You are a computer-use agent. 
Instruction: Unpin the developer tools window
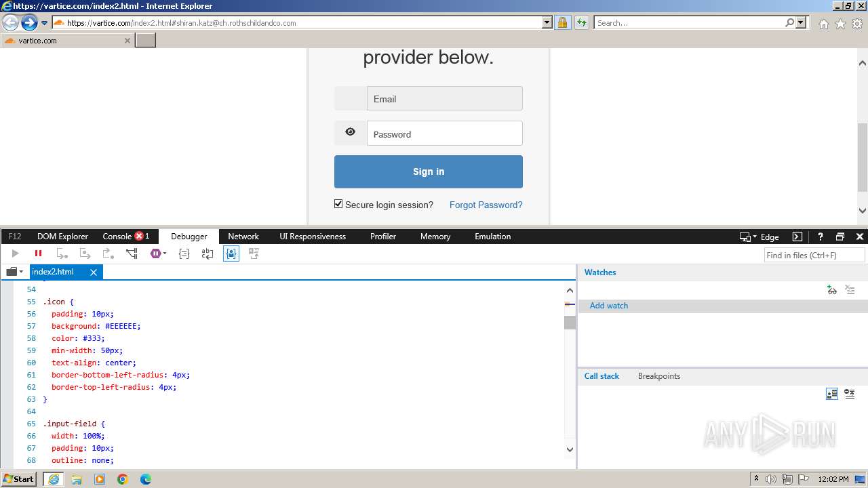[840, 237]
